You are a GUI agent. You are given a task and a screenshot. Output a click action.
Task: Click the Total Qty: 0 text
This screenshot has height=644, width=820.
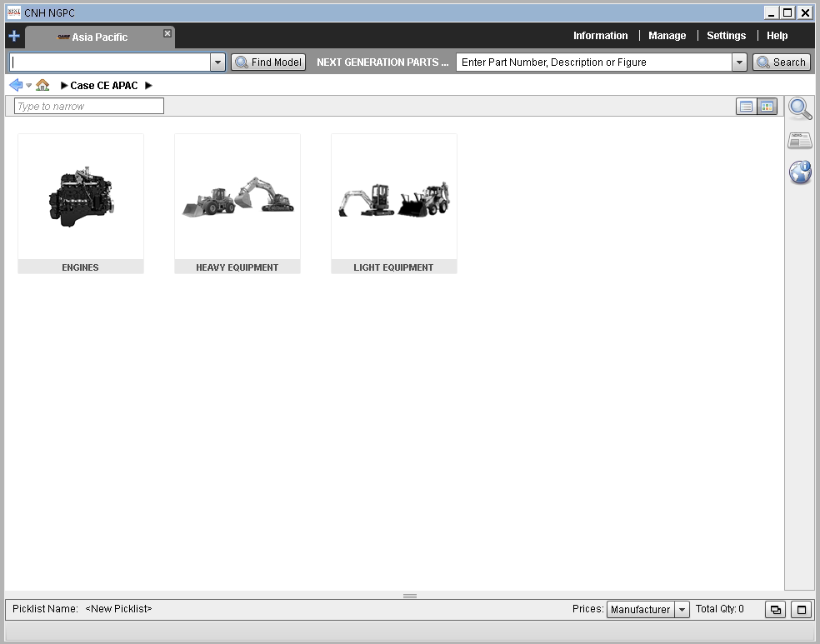point(720,608)
